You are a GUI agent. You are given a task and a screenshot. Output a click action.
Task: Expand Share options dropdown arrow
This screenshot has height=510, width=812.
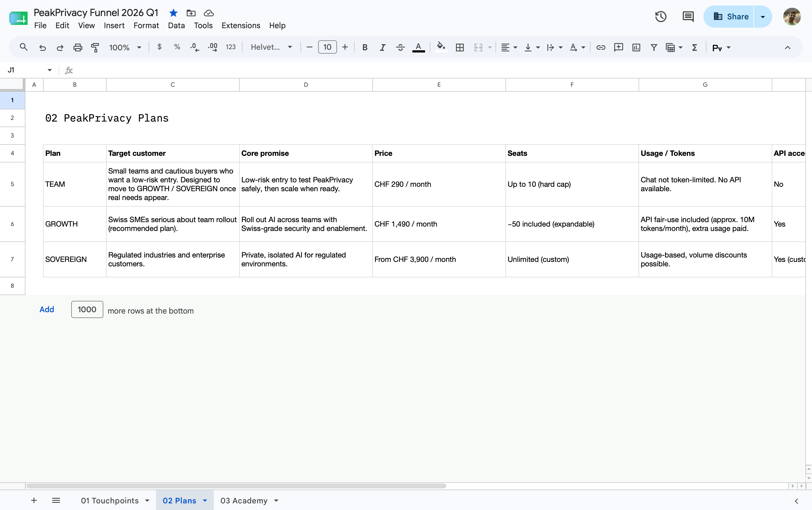pyautogui.click(x=763, y=17)
